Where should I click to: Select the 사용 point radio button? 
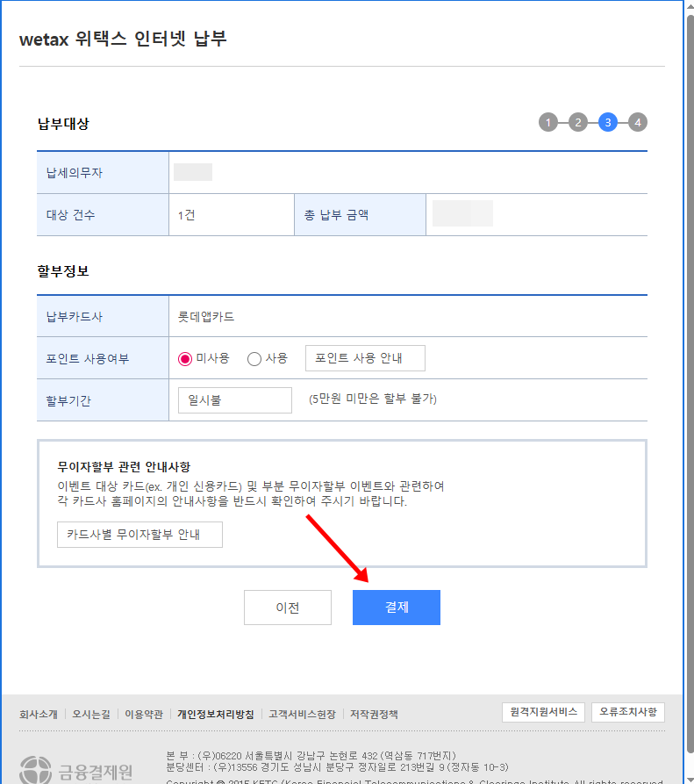254,358
